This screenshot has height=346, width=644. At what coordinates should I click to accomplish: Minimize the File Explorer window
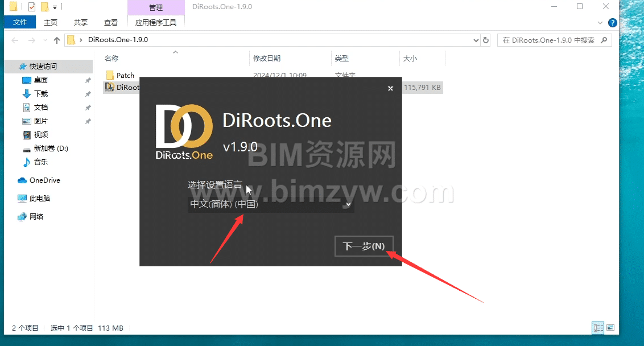click(x=554, y=7)
